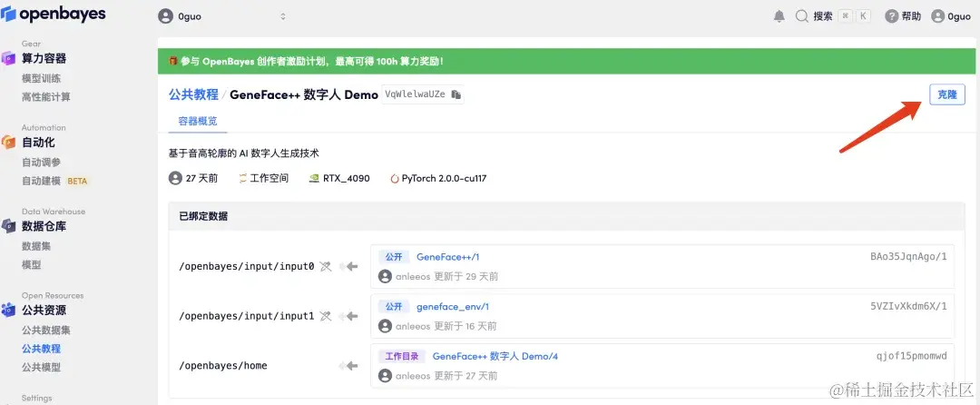Click the RTX_4090 label
The width and height of the screenshot is (980, 405).
347,178
